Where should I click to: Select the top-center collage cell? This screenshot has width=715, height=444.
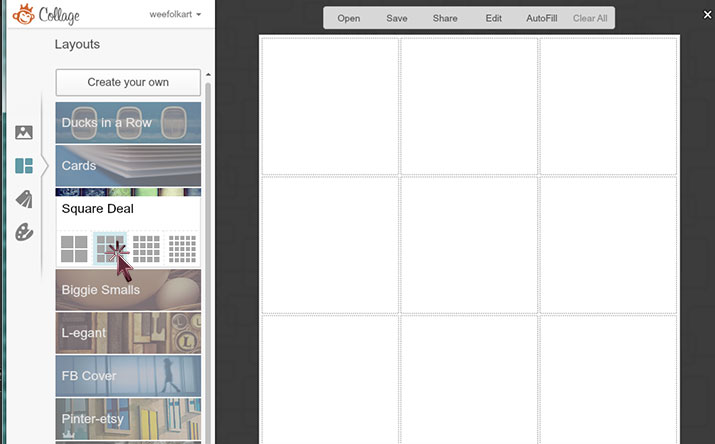[x=469, y=106]
